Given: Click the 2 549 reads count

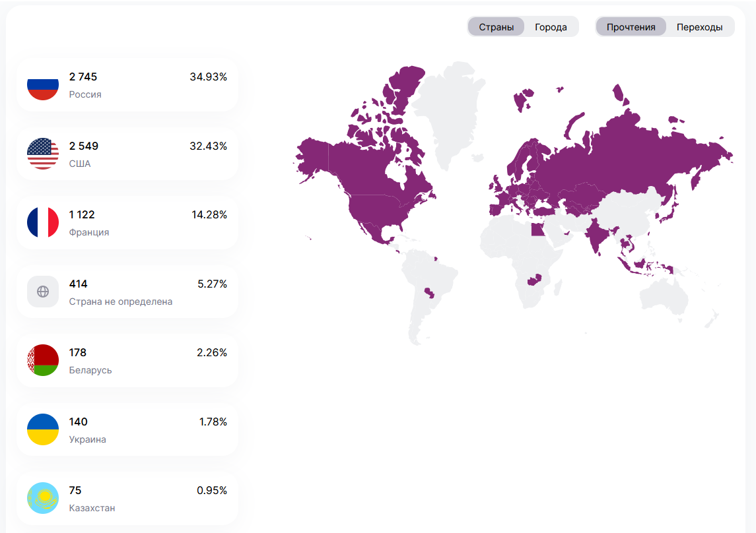Looking at the screenshot, I should tap(83, 146).
